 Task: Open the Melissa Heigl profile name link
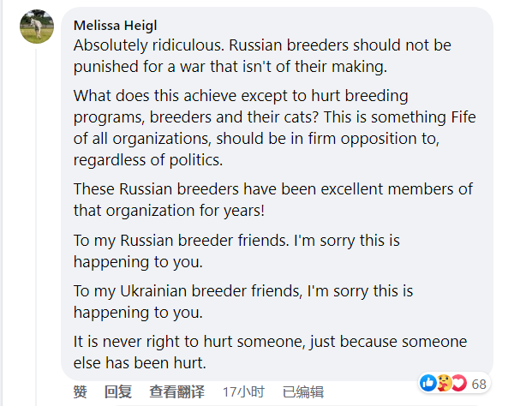point(116,25)
